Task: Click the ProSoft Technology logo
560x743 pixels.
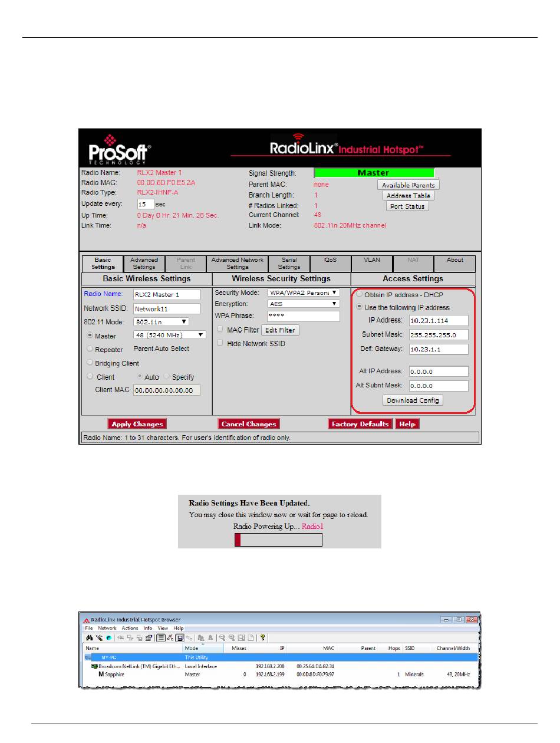Action: 120,150
